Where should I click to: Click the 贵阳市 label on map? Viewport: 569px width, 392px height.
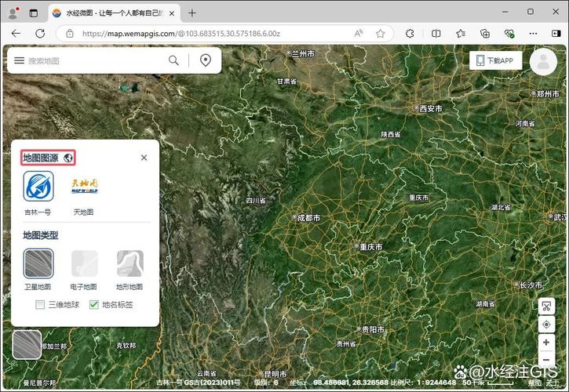[373, 329]
